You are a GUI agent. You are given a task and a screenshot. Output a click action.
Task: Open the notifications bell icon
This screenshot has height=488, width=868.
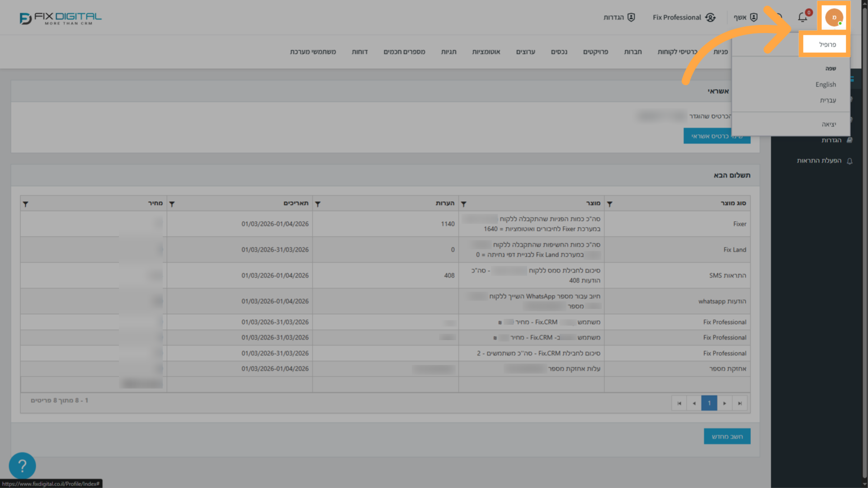click(802, 17)
